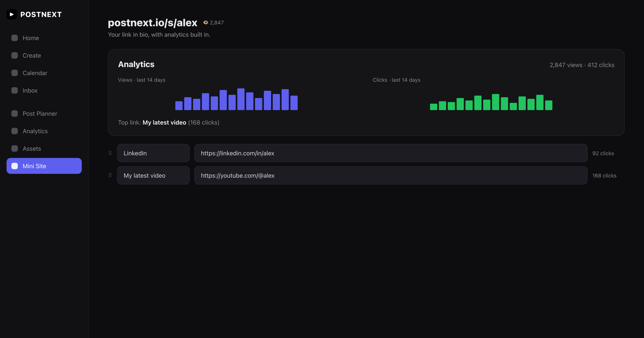This screenshot has width=644, height=338.
Task: Click the 'Views · last 14 days' label
Action: tap(142, 80)
